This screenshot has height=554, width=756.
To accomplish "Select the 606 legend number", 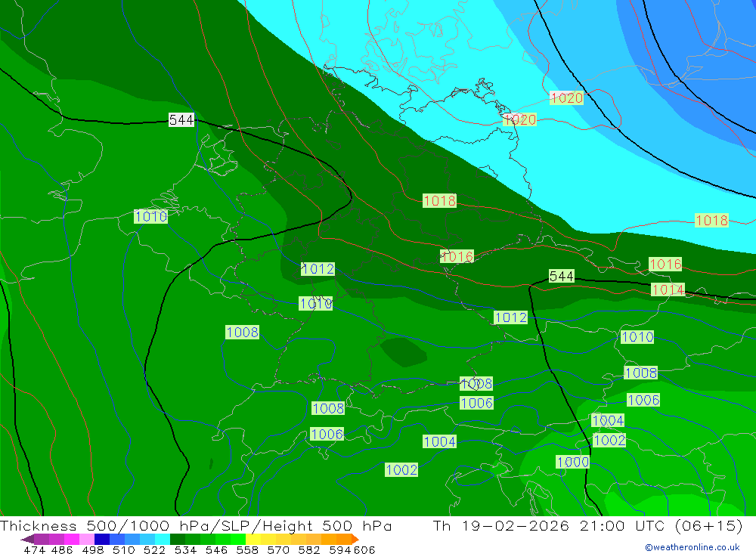I will pyautogui.click(x=364, y=549).
